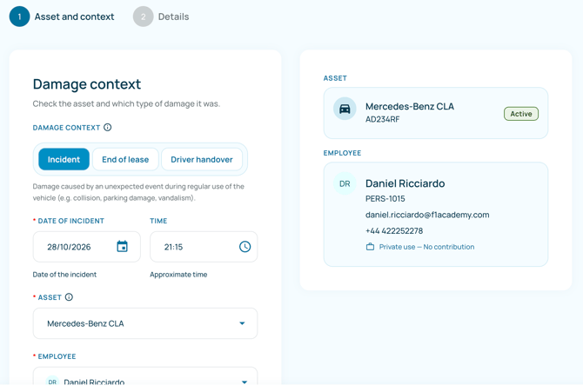Click the DR avatar in Employee dropdown

[52, 382]
